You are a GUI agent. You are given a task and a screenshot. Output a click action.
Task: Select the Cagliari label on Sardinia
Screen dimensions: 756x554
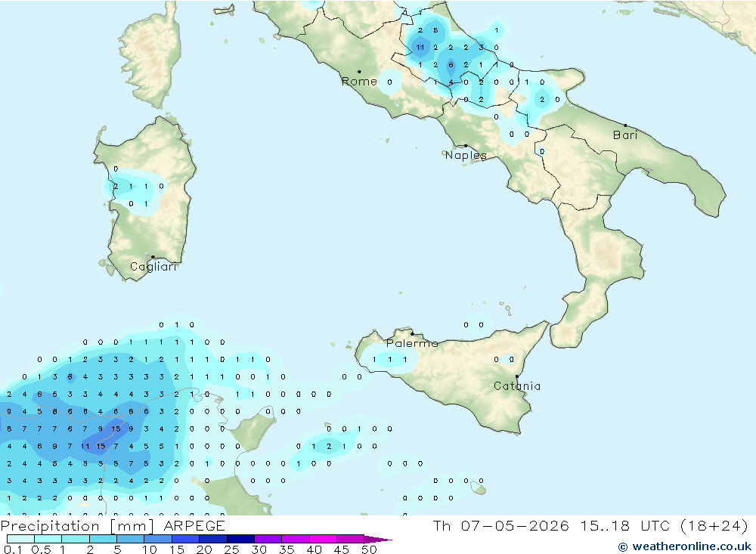click(153, 267)
